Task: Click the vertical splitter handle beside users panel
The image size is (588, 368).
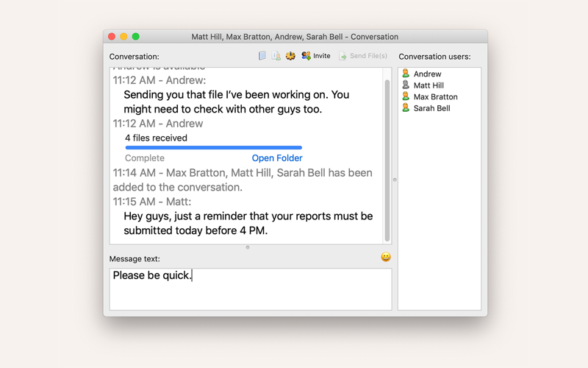Action: tap(395, 180)
